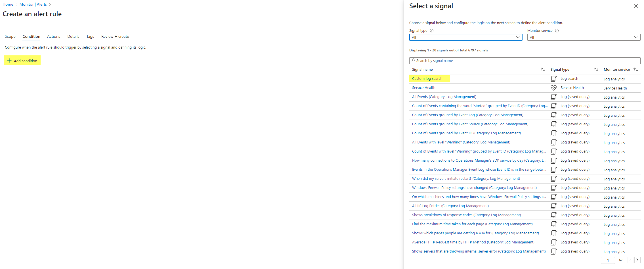Choose Shows servers throwing internal server error signal
The height and width of the screenshot is (269, 644).
point(479,251)
